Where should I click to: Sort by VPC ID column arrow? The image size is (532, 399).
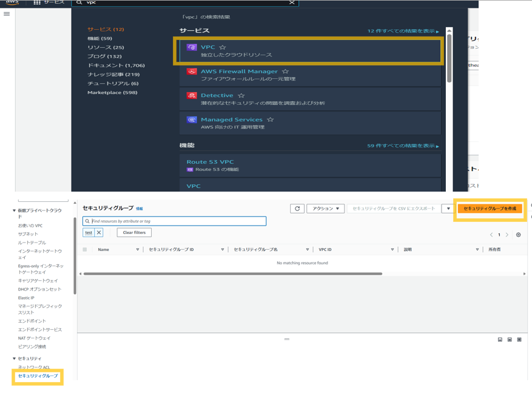pyautogui.click(x=392, y=249)
